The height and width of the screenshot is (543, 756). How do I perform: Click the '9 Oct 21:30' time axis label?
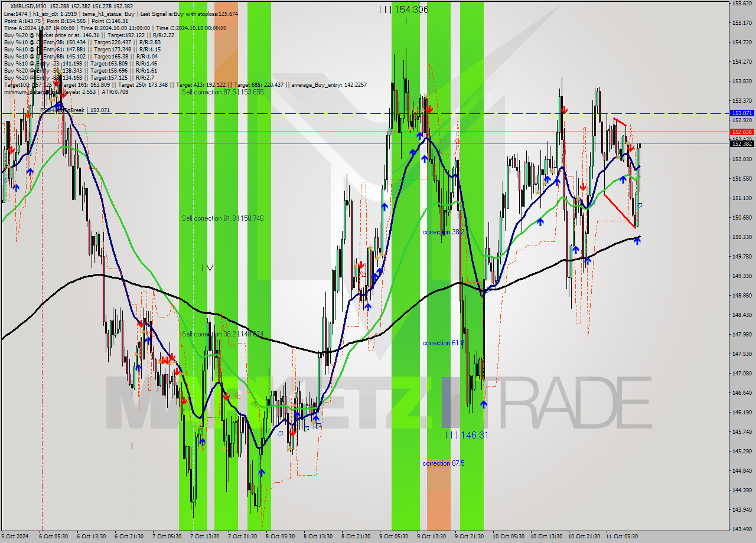pos(469,537)
